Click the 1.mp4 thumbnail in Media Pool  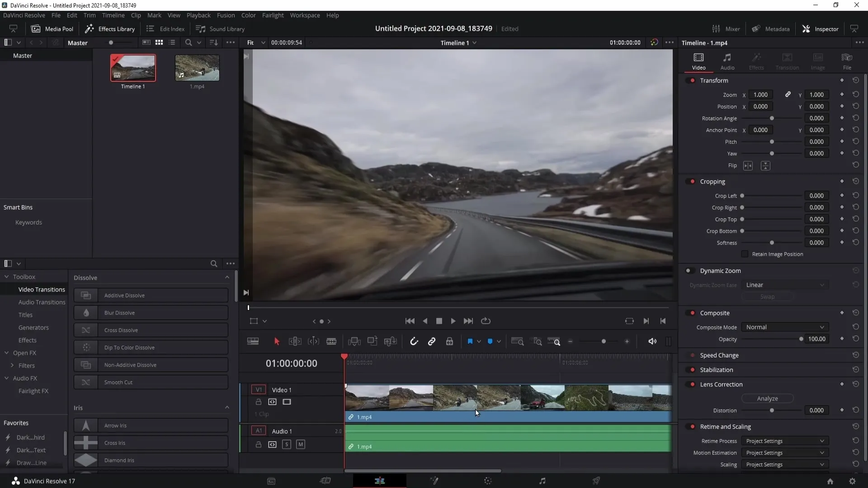tap(197, 67)
